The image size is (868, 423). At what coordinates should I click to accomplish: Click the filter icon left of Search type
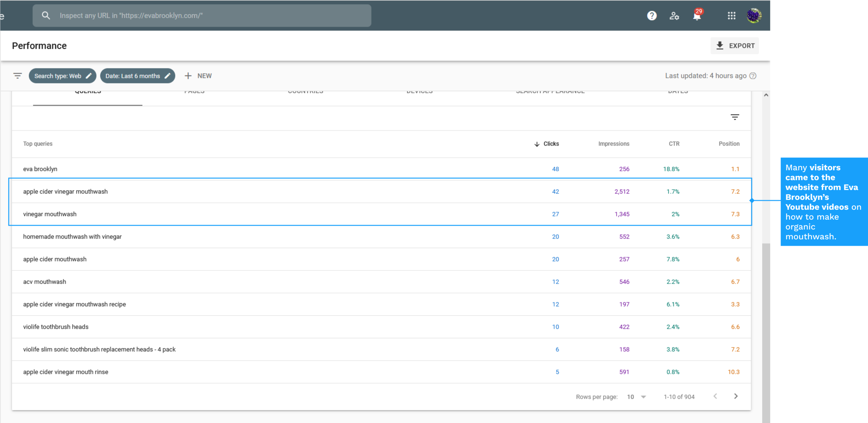17,76
